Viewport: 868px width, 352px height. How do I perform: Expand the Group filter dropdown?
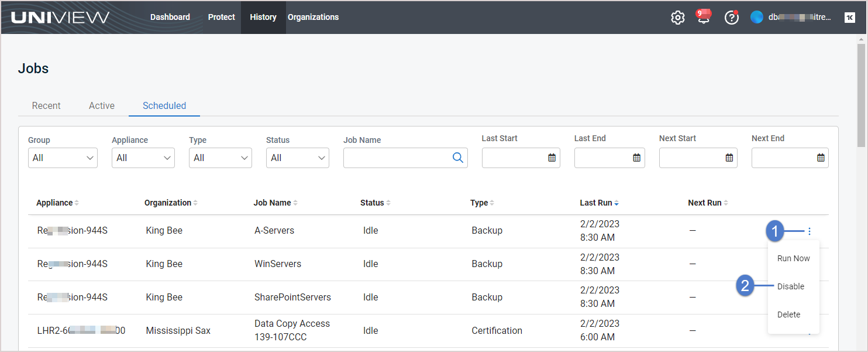coord(63,158)
